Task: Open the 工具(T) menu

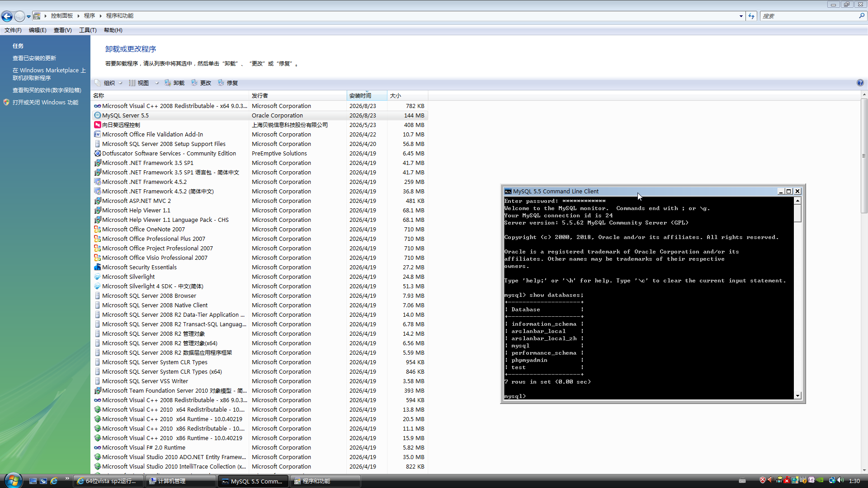Action: (88, 30)
